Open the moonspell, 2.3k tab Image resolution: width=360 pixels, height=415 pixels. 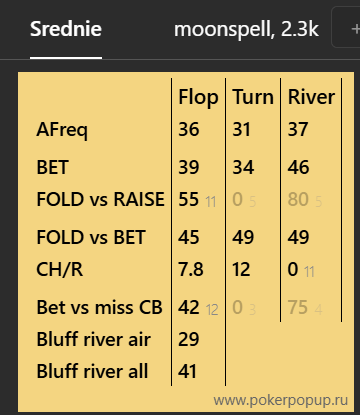(246, 29)
